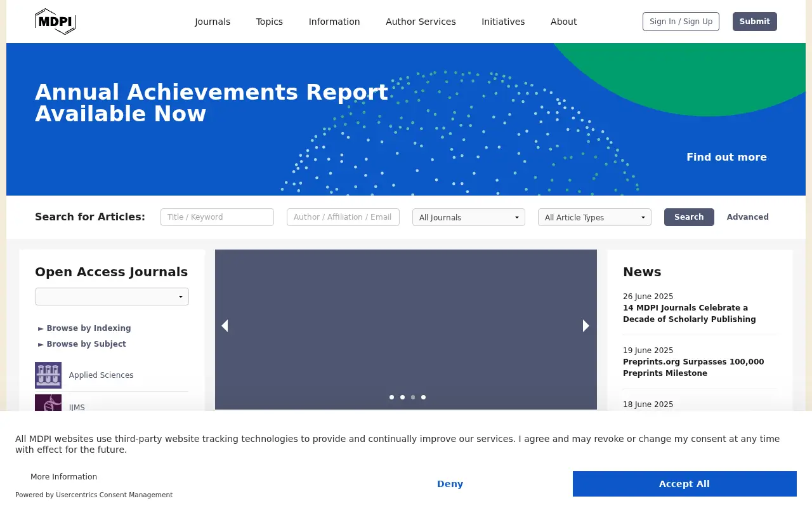812x508 pixels.
Task: Read Preprints.org Surpasses 100,000 Preprints news
Action: (693, 368)
